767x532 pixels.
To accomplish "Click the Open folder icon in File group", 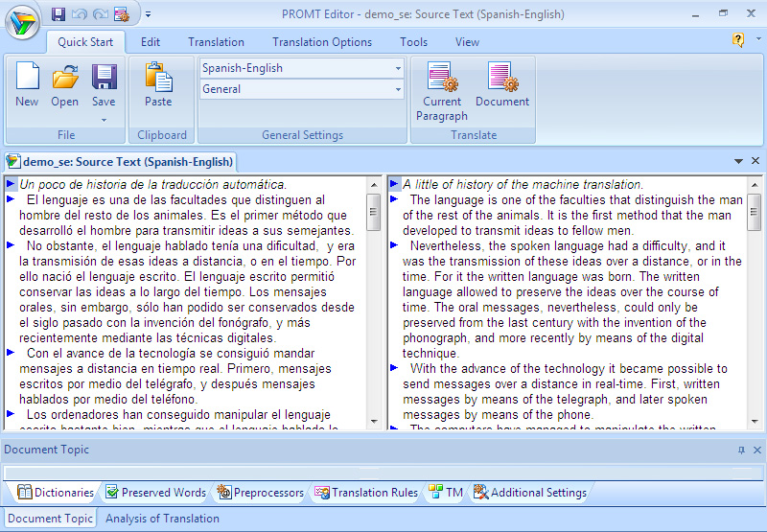I will 65,84.
